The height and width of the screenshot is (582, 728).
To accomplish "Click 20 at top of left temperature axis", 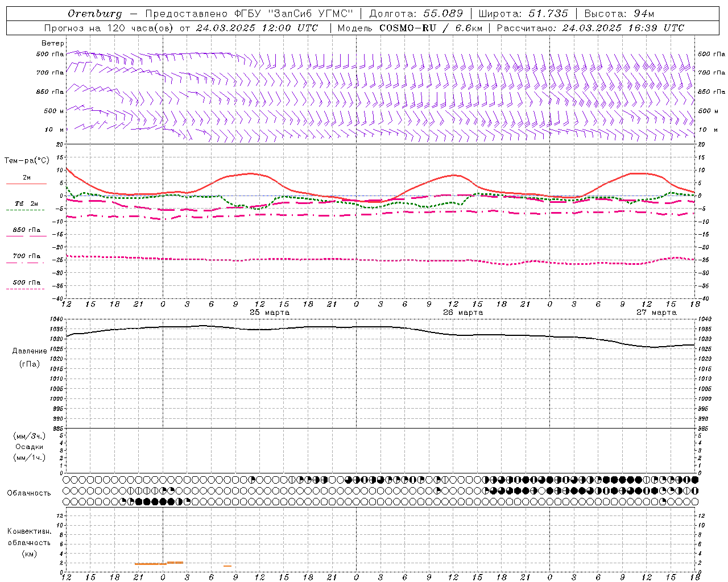I will tap(60, 144).
